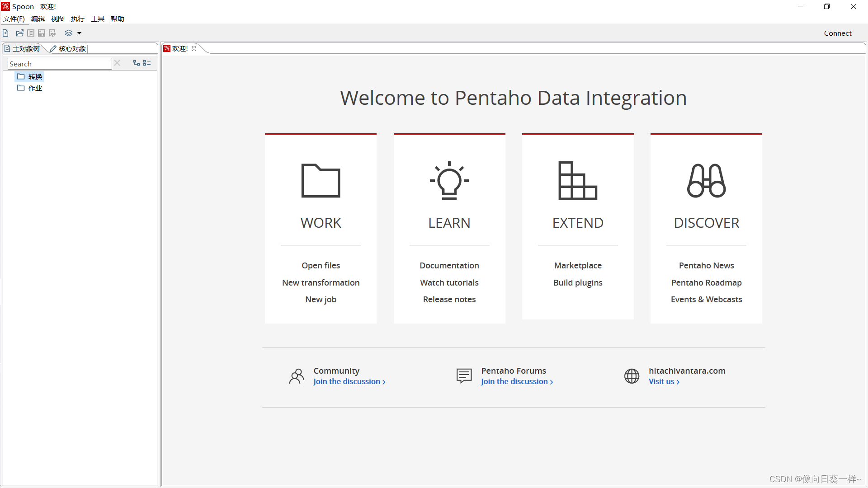
Task: Click the expand all tree icon
Action: point(137,63)
